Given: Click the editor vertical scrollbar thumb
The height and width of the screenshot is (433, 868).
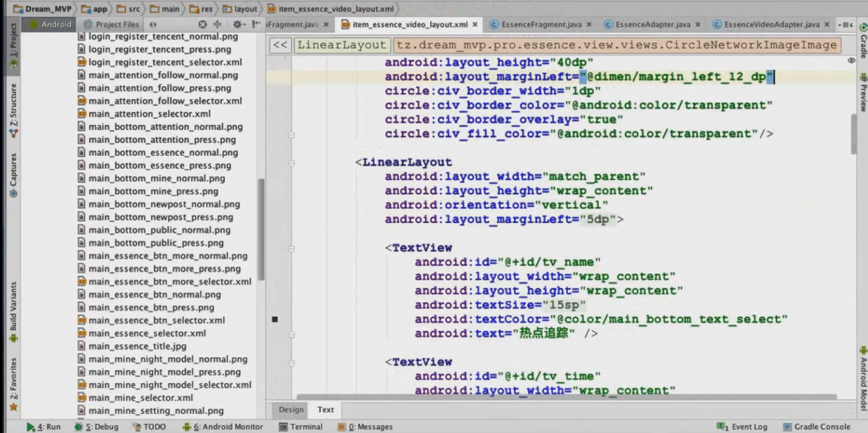Looking at the screenshot, I should point(853,134).
